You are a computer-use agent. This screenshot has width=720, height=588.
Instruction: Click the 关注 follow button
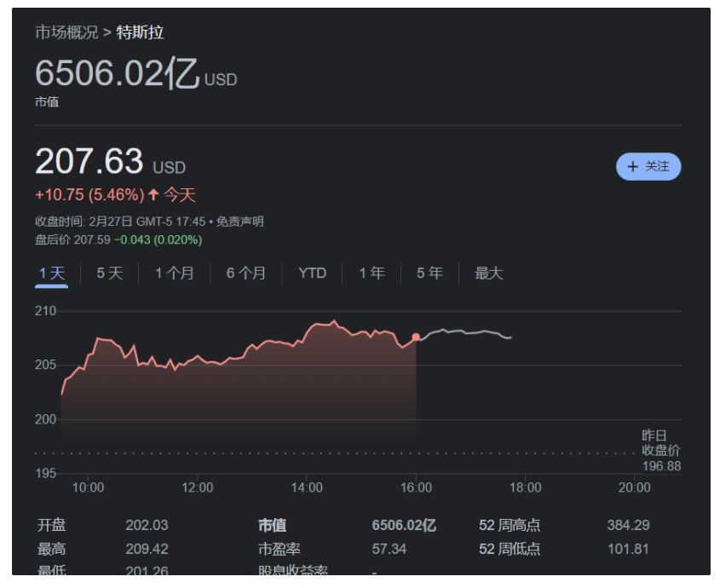tap(648, 166)
